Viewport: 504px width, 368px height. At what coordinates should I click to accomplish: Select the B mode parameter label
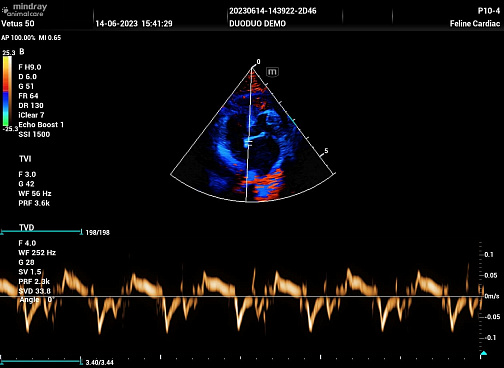click(x=22, y=51)
